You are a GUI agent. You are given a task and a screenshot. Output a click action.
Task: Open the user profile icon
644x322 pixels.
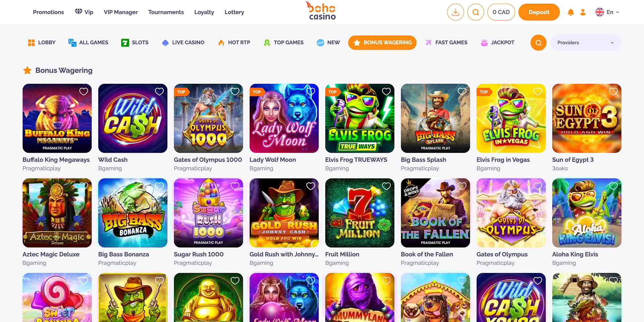click(x=583, y=12)
